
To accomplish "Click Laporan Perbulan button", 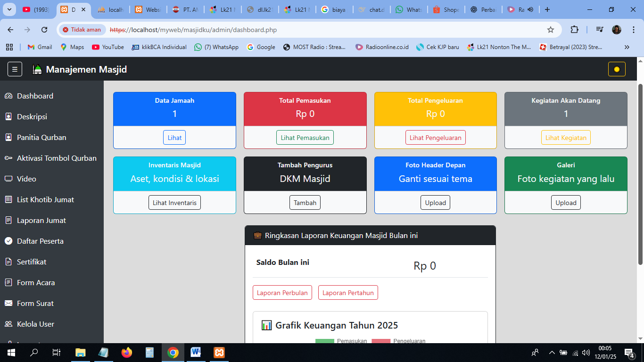I will tap(282, 293).
